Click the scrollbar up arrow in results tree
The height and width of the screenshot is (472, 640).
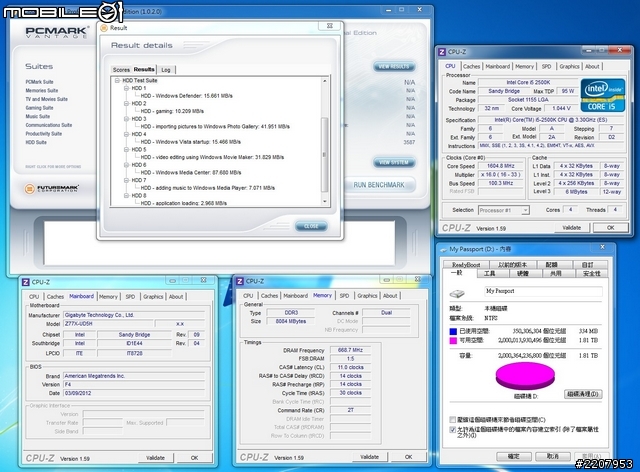(325, 81)
